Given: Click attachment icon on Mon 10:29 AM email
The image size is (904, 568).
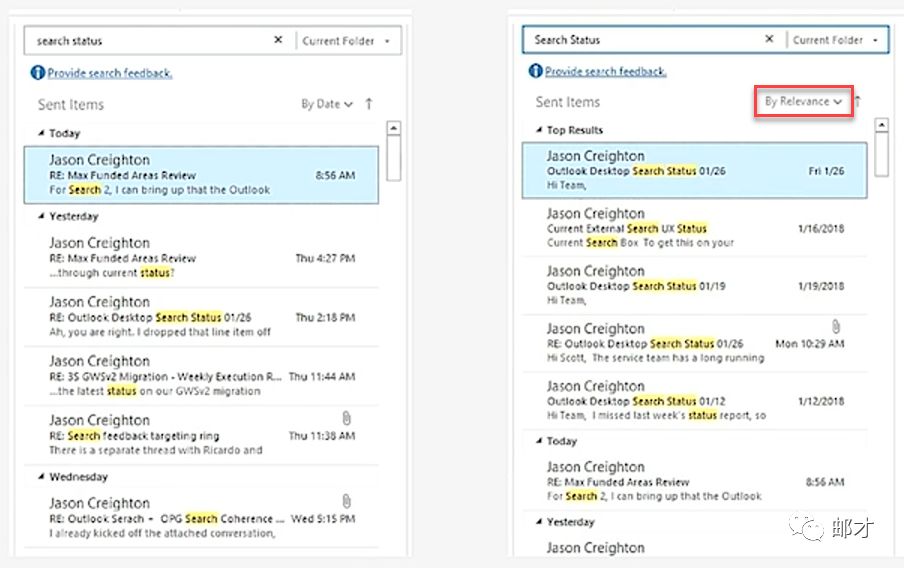Looking at the screenshot, I should coord(834,326).
